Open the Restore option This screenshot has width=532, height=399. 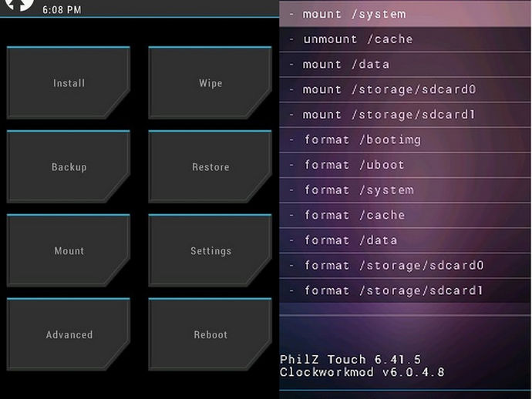point(210,166)
